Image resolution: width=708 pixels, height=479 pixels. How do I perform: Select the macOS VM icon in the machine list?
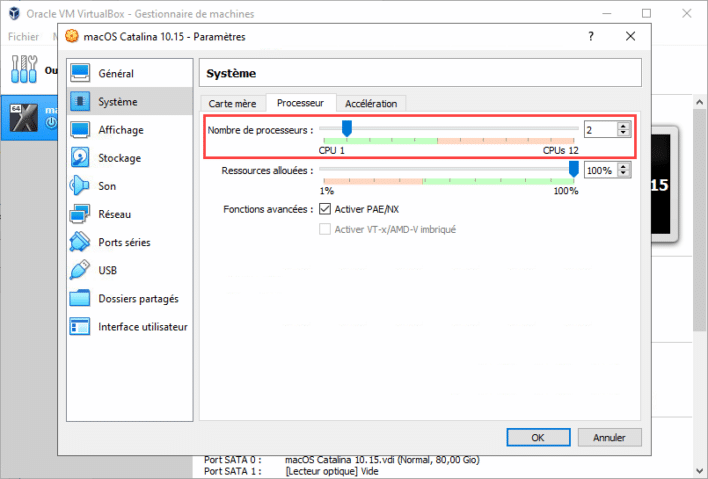coord(24,118)
